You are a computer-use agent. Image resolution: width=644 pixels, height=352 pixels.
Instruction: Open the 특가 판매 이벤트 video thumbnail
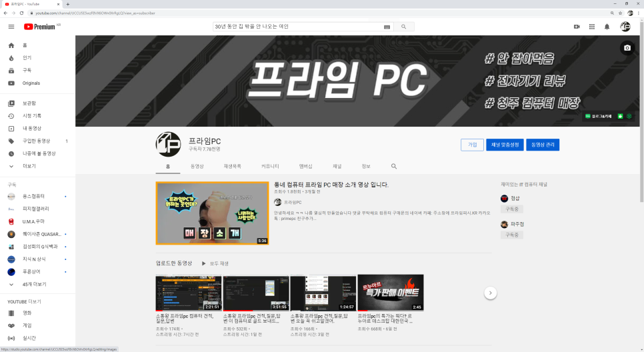click(x=391, y=293)
